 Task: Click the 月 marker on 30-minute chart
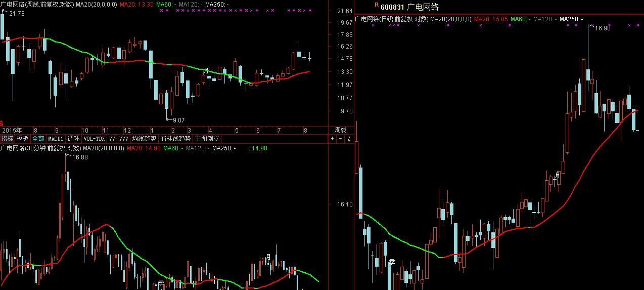(268, 257)
